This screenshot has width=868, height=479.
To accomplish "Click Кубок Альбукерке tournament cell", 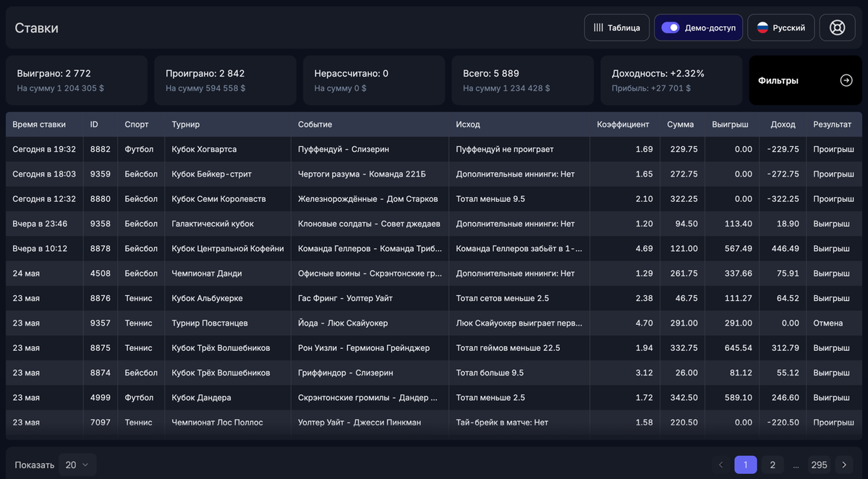I will pyautogui.click(x=207, y=298).
